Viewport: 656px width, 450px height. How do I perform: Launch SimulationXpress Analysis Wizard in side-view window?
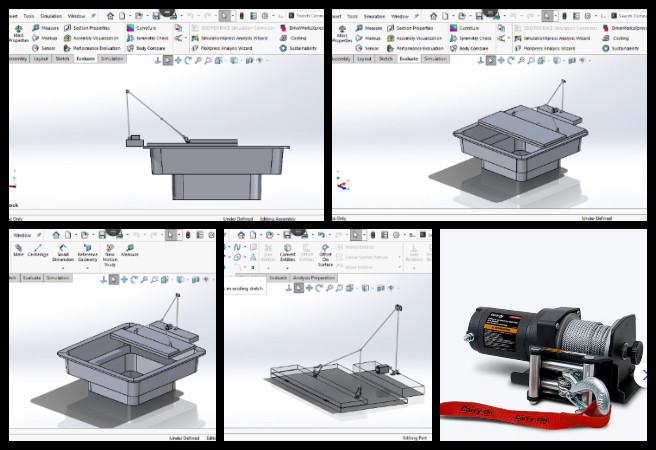(x=230, y=38)
